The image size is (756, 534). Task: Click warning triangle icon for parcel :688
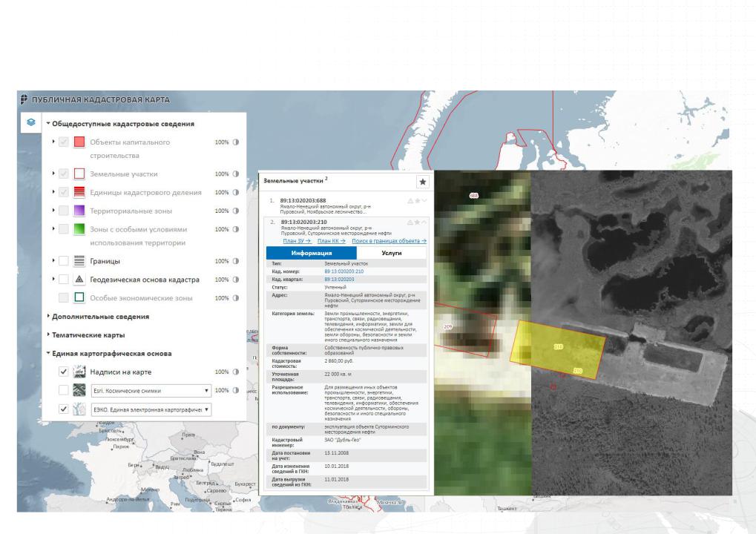click(410, 200)
